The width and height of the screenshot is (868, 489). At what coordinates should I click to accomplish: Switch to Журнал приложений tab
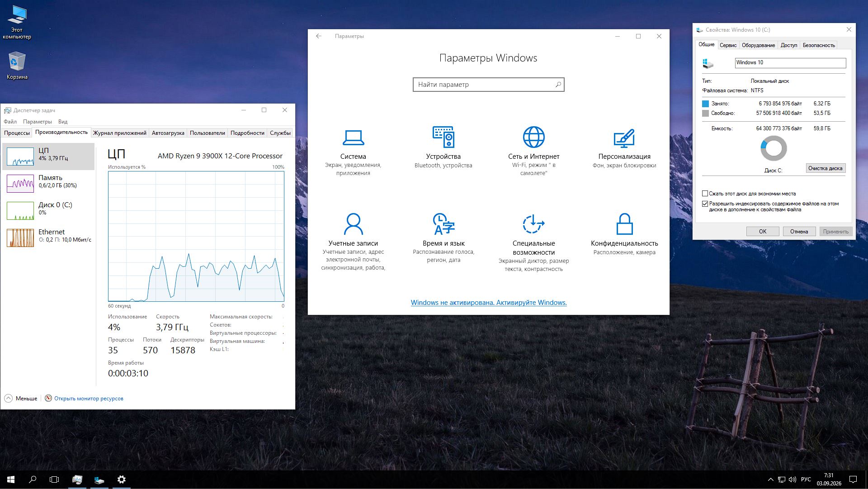coord(120,133)
